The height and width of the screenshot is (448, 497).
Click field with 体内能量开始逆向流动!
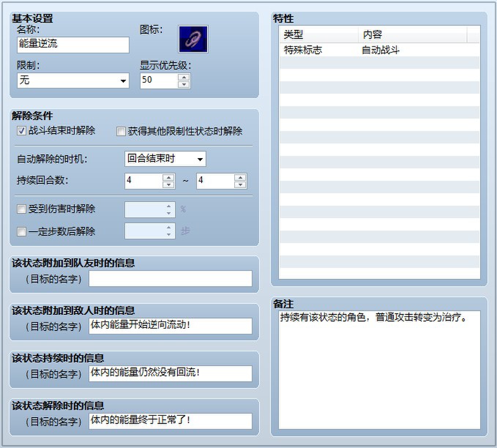pyautogui.click(x=171, y=326)
